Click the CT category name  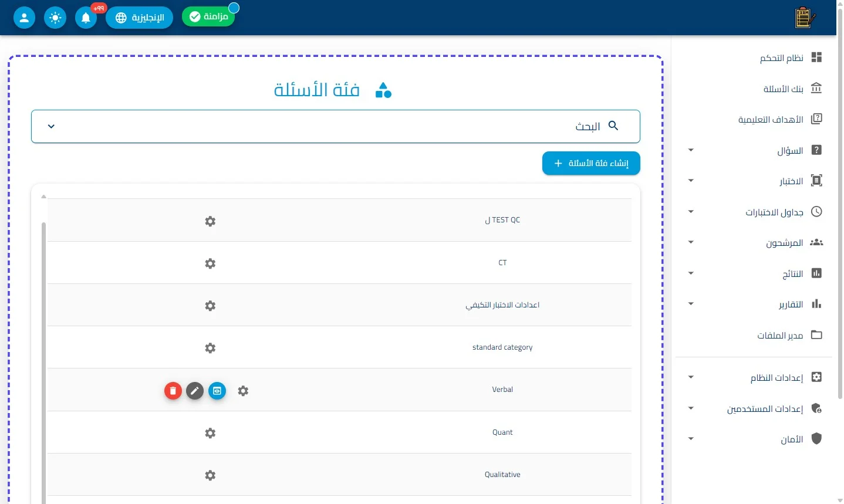coord(502,263)
